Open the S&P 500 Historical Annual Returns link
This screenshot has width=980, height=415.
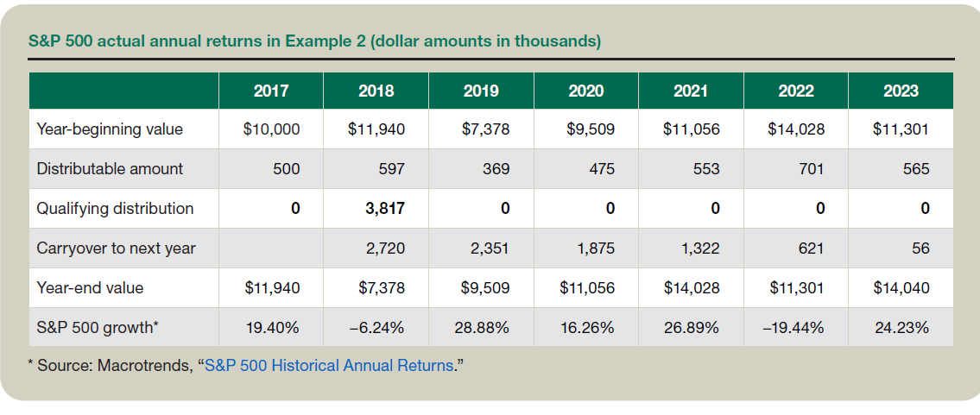point(328,365)
